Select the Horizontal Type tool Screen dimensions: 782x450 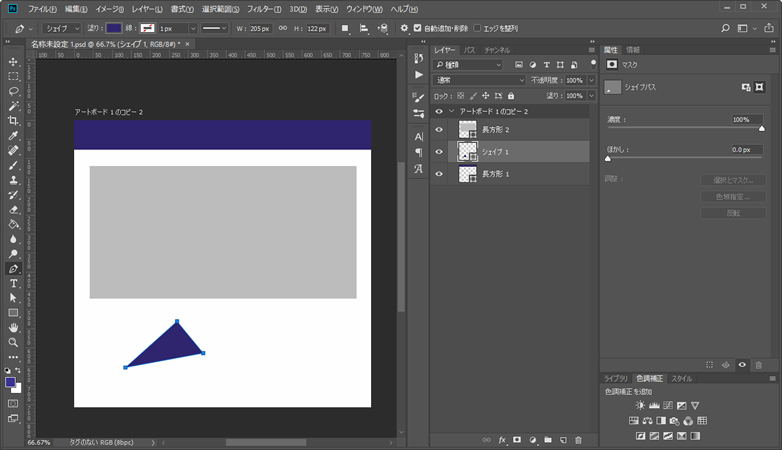13,283
